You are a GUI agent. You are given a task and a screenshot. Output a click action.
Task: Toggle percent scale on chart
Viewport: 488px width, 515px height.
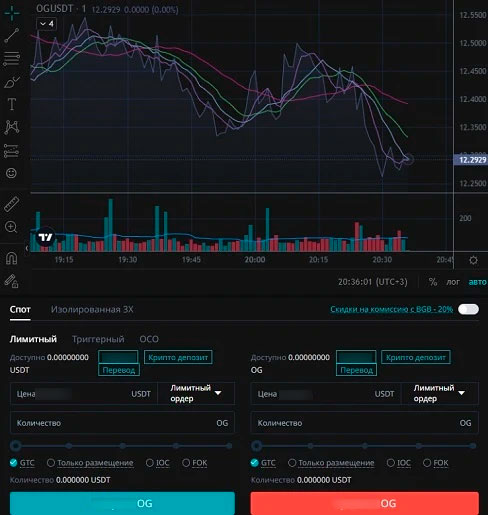coord(433,282)
